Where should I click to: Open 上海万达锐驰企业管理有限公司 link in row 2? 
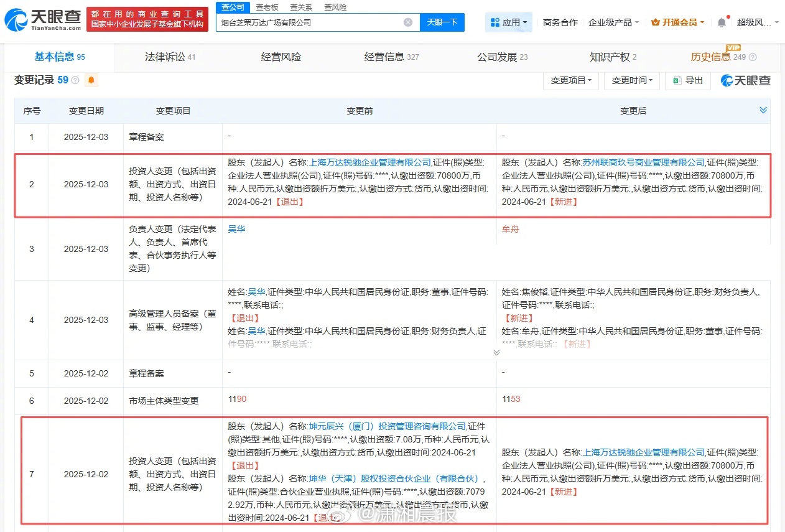pos(370,162)
